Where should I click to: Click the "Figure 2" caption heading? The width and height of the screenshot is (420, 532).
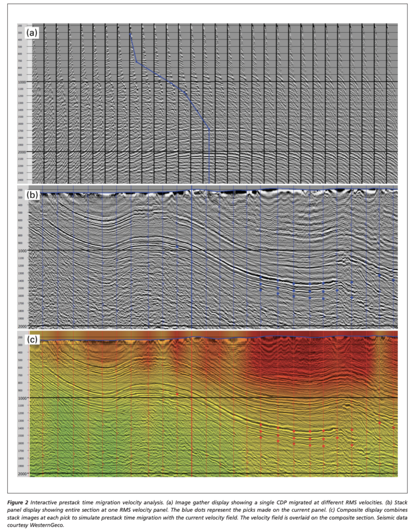tap(18, 502)
